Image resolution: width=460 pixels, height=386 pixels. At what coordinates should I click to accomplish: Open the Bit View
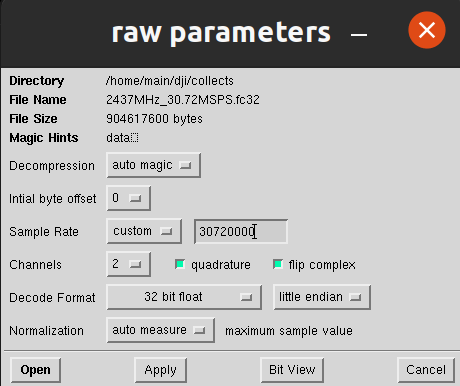click(292, 370)
